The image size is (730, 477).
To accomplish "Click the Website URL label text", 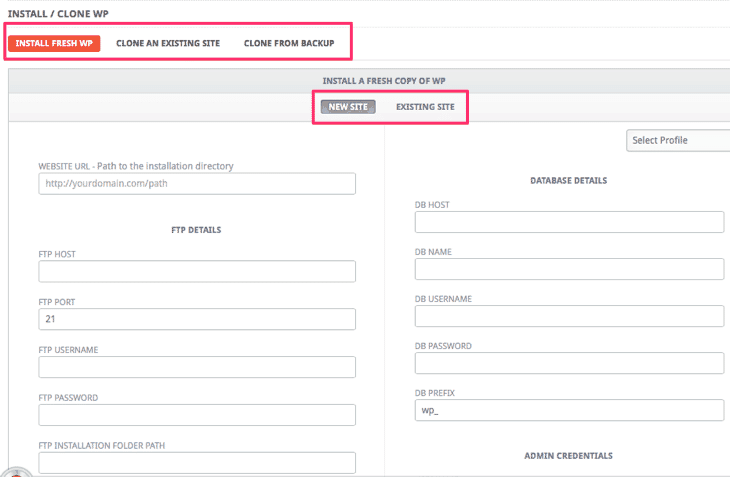I will (136, 166).
